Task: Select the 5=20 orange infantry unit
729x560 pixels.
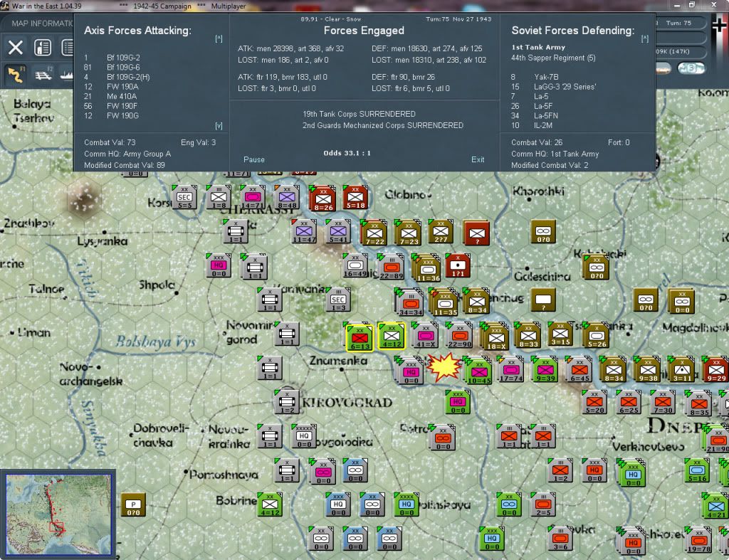Action: tap(594, 402)
